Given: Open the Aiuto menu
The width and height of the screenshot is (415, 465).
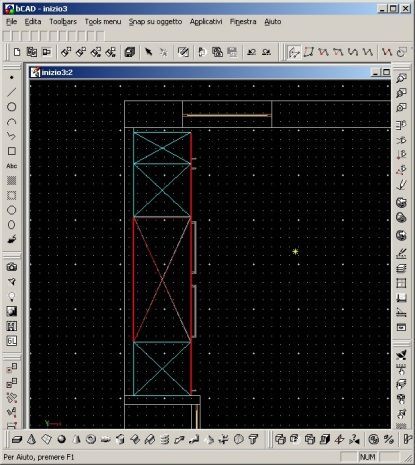Looking at the screenshot, I should pos(273,22).
